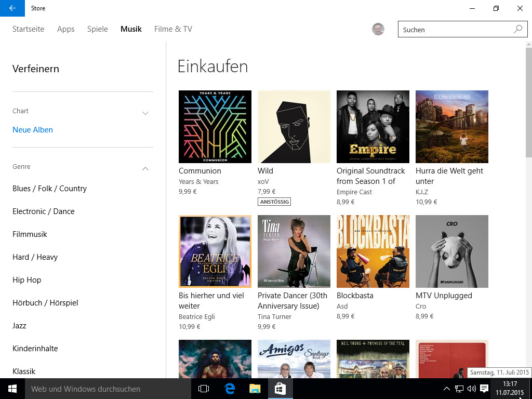
Task: Expand the Chart filter chevron
Action: coord(145,113)
